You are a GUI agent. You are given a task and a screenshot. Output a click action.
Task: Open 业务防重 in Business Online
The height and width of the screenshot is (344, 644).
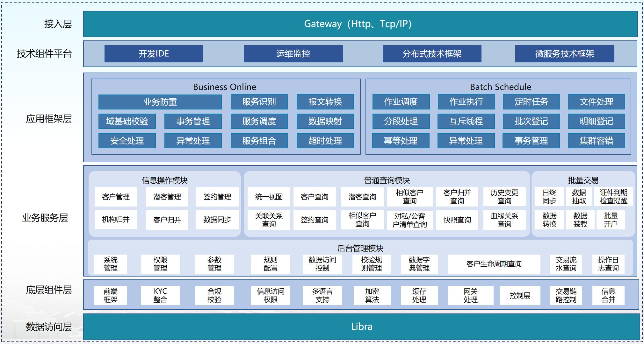(x=160, y=102)
